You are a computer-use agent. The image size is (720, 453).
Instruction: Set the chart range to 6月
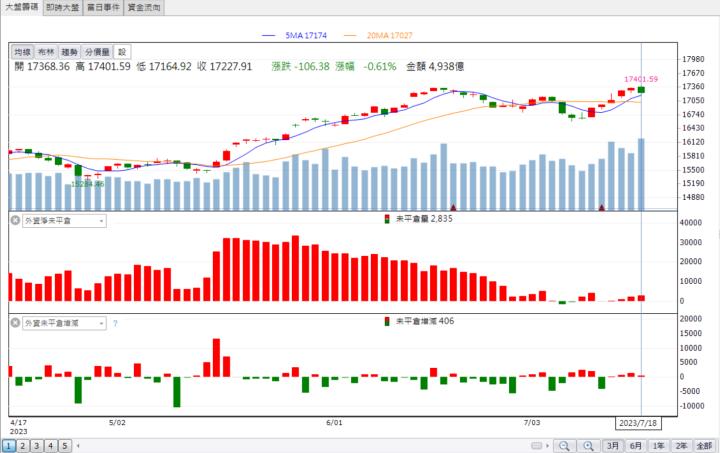[636, 446]
